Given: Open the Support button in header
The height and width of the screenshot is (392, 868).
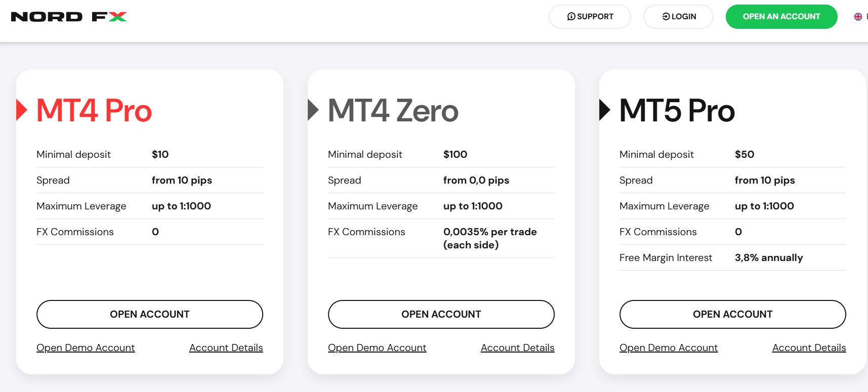Looking at the screenshot, I should [590, 17].
